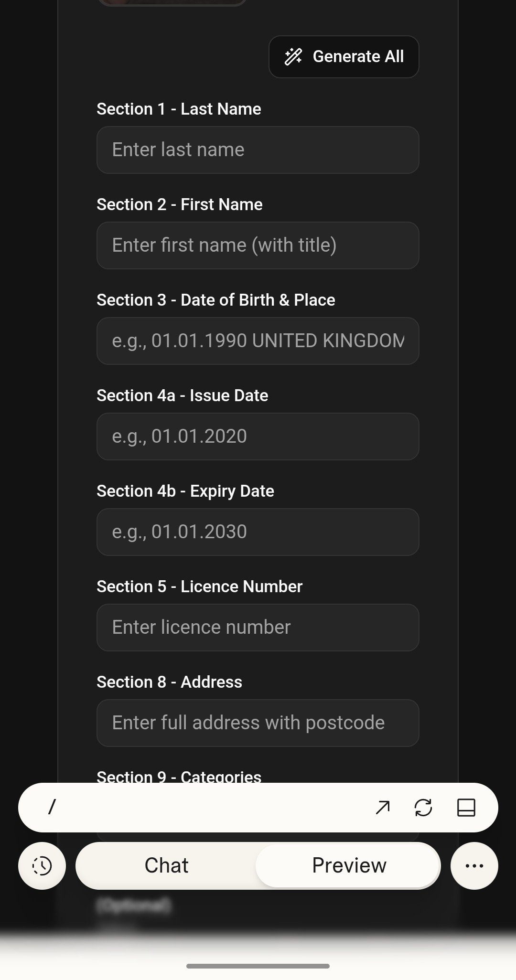Click the Section 1 - Last Name label
The height and width of the screenshot is (980, 516).
coord(179,109)
